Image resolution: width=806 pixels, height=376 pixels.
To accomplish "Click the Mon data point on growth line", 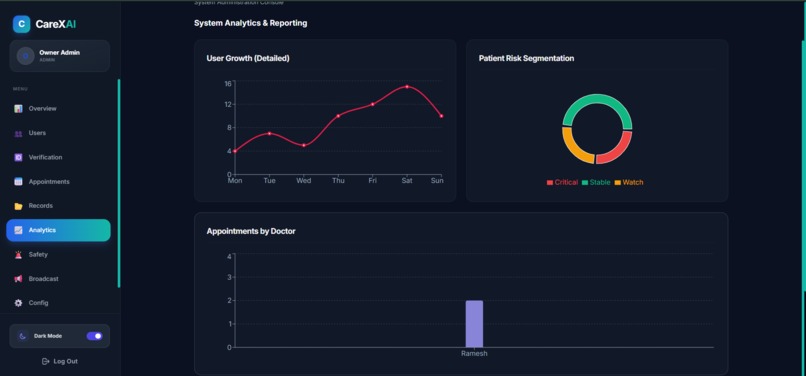I will point(235,151).
